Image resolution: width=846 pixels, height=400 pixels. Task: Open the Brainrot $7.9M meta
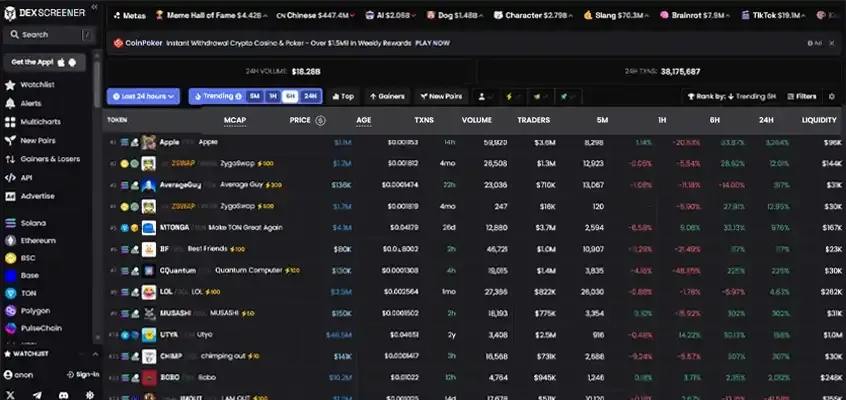695,16
